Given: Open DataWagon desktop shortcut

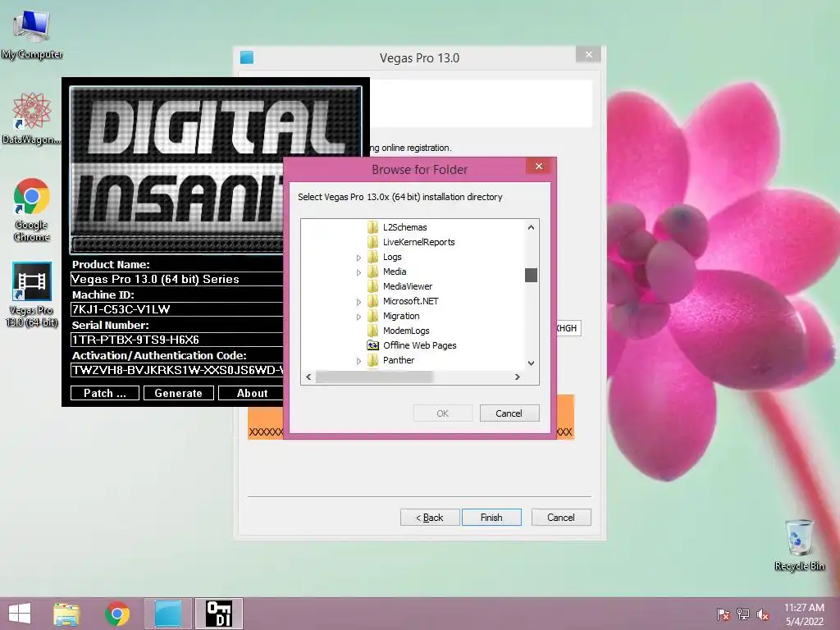Looking at the screenshot, I should (31, 118).
